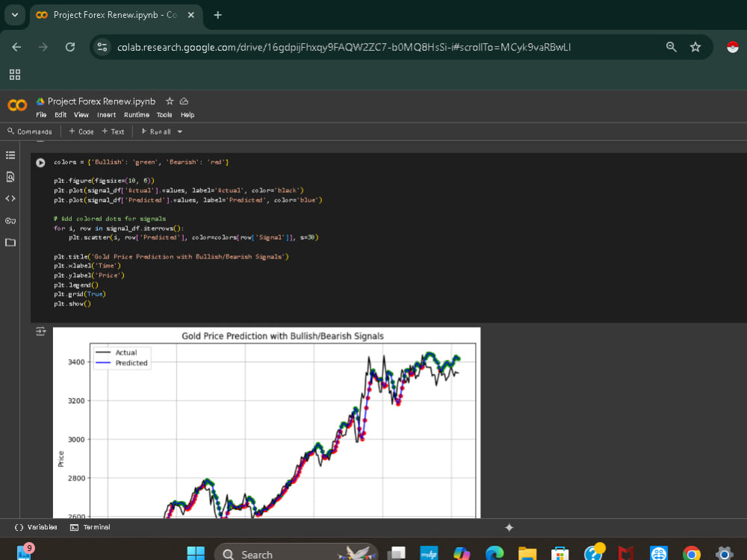Open the Secrets key panel

click(x=10, y=220)
